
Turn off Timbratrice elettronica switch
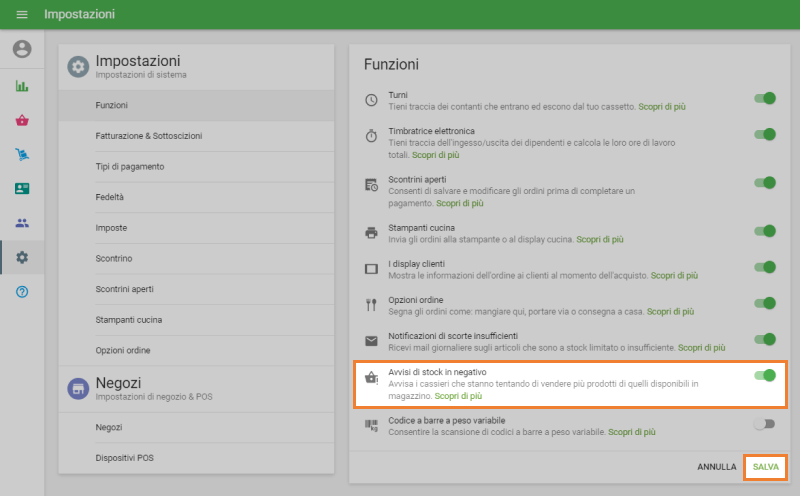[765, 135]
